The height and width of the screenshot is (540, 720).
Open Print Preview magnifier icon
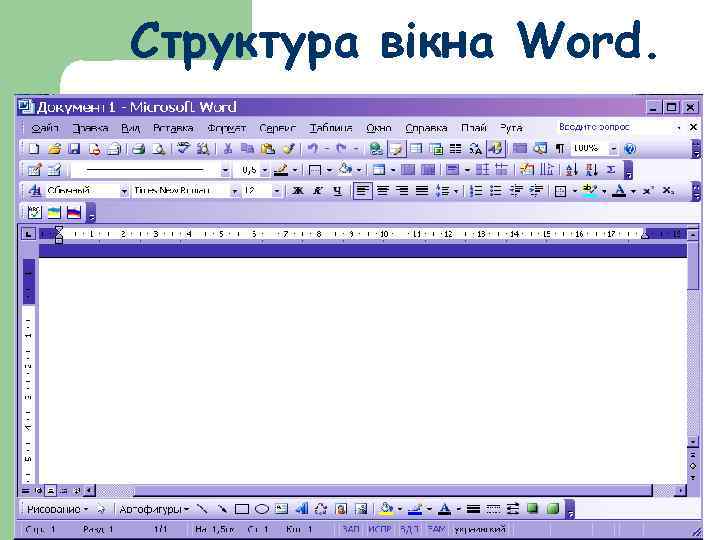click(x=158, y=149)
